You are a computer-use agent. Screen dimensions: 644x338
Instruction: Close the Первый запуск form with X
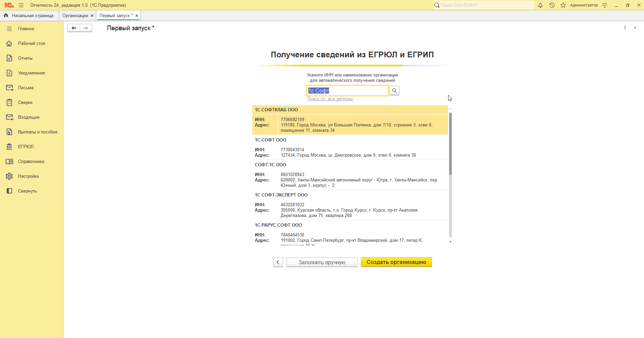click(x=635, y=28)
